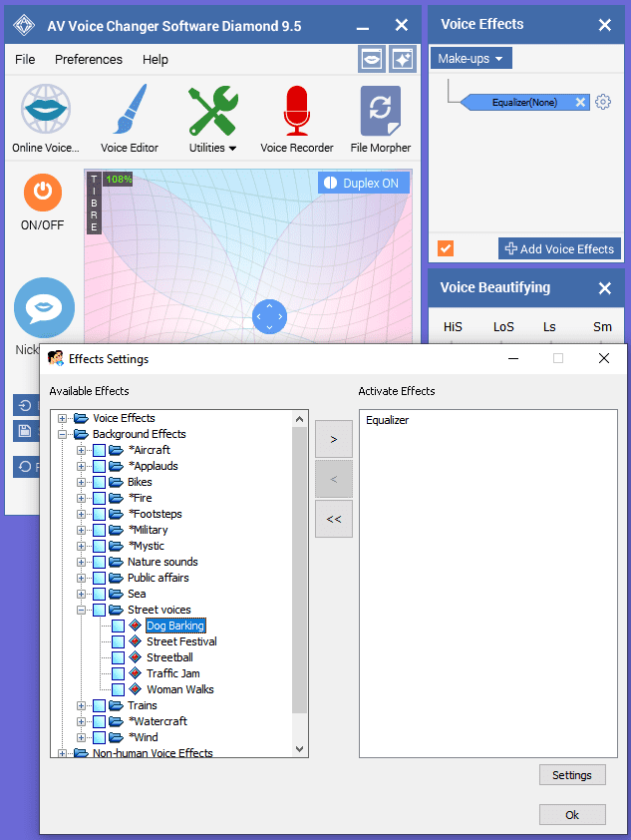Click the scroll down arrow of Available Effects
This screenshot has height=840, width=631.
300,749
